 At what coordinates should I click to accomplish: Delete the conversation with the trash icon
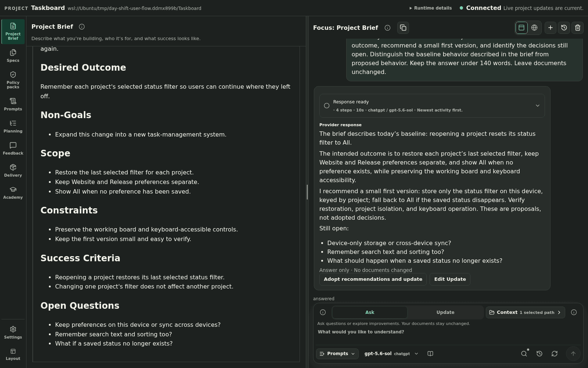[x=578, y=28]
